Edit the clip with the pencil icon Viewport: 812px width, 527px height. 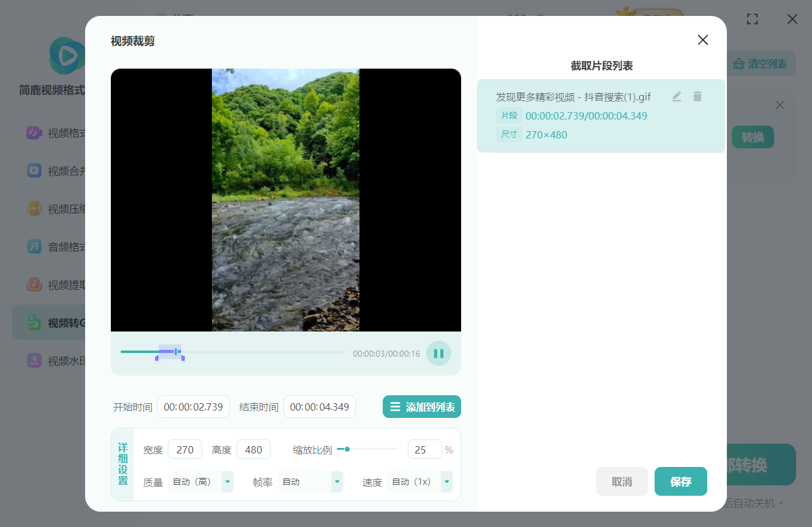click(x=676, y=96)
